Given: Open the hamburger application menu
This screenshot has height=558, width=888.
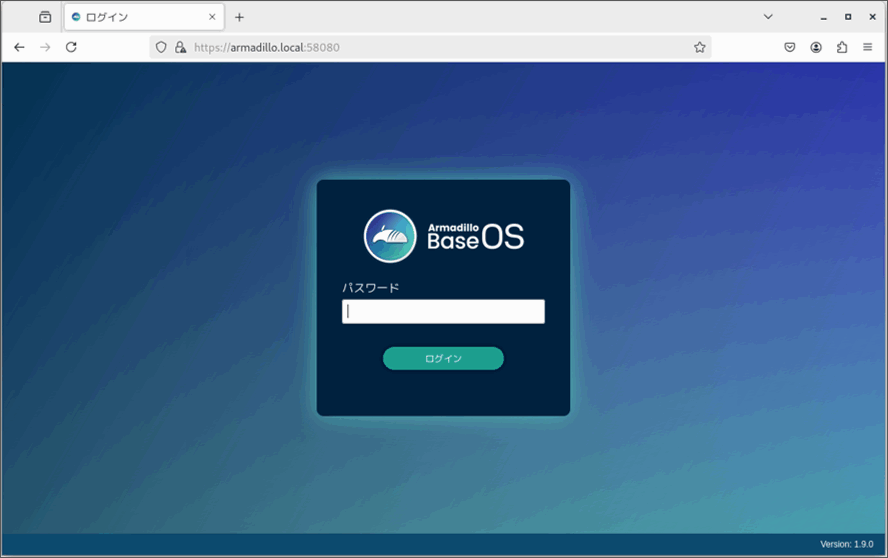Looking at the screenshot, I should (868, 47).
